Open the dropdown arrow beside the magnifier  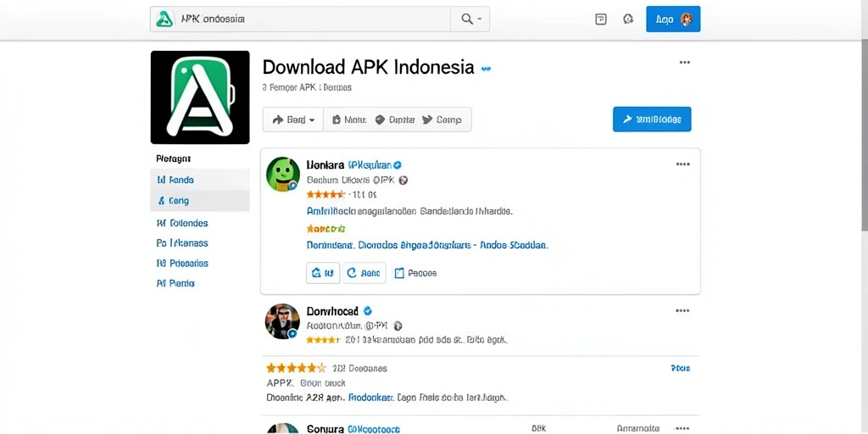pos(480,19)
